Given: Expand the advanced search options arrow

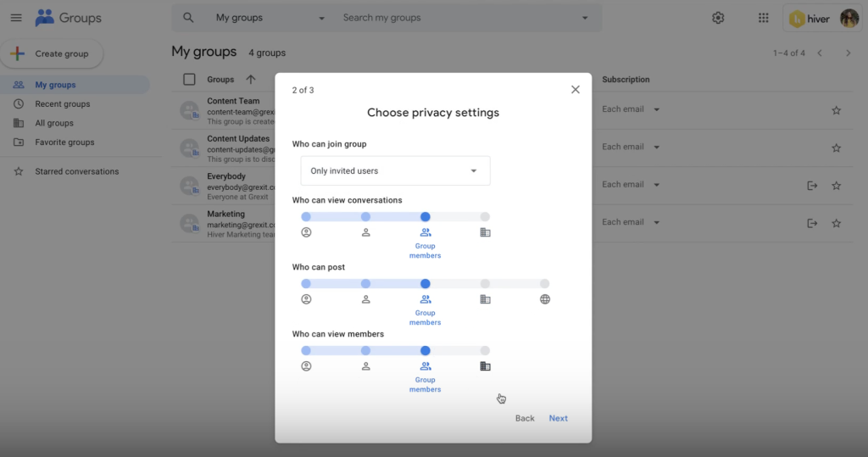Looking at the screenshot, I should [585, 18].
